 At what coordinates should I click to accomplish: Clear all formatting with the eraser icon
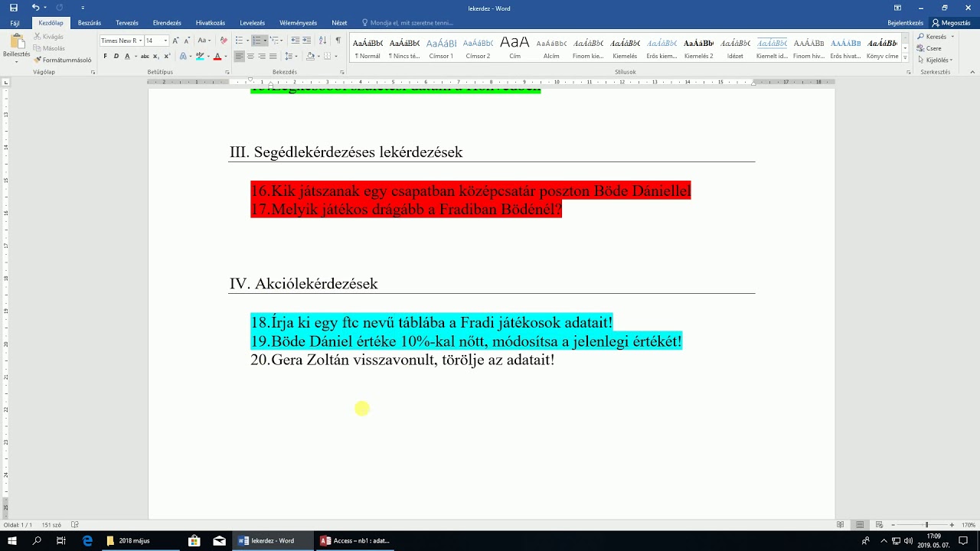point(224,41)
